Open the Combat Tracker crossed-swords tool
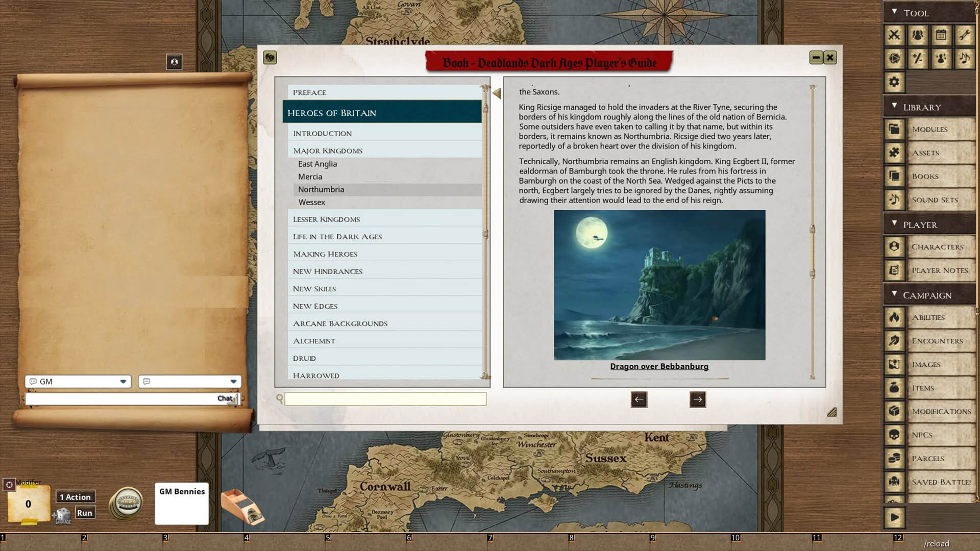Image resolution: width=980 pixels, height=551 pixels. click(894, 35)
